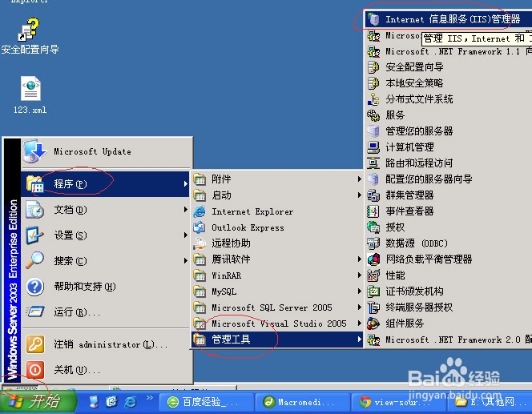The image size is (532, 414).
Task: Expand quick launch overflow chevron
Action: pos(149,398)
